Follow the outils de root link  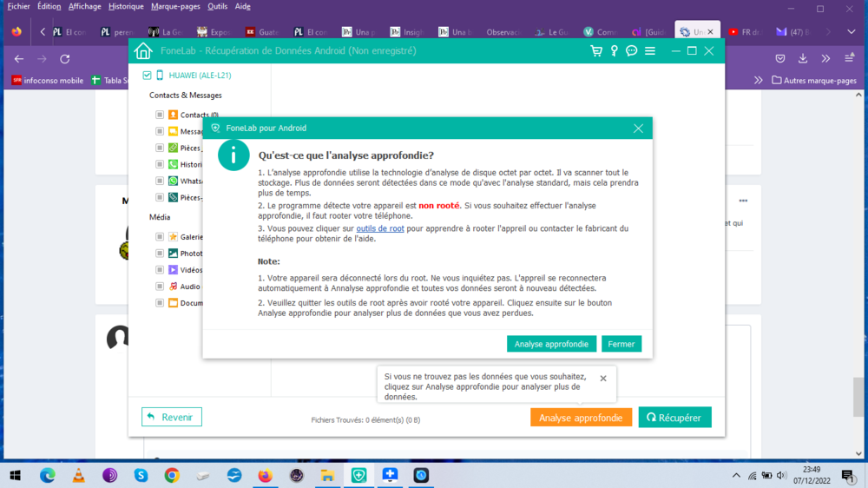(x=380, y=228)
